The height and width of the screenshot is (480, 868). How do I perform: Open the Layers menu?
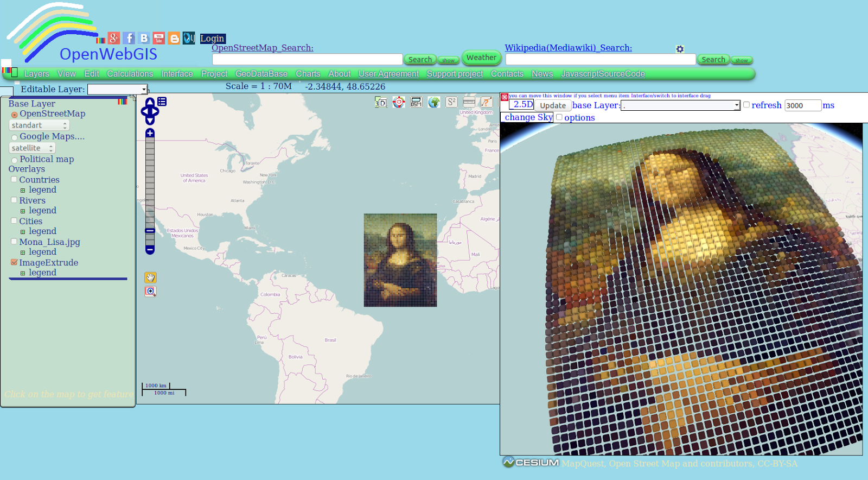pyautogui.click(x=36, y=74)
